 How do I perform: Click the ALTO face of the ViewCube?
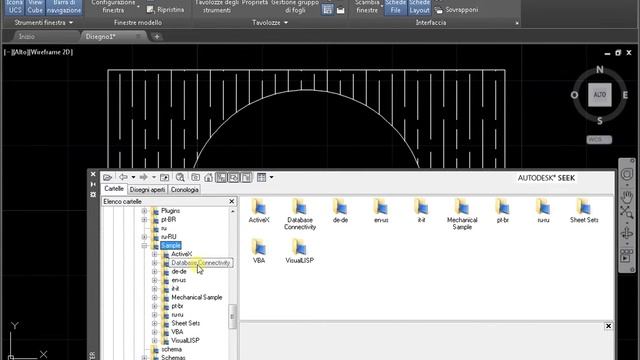point(600,95)
